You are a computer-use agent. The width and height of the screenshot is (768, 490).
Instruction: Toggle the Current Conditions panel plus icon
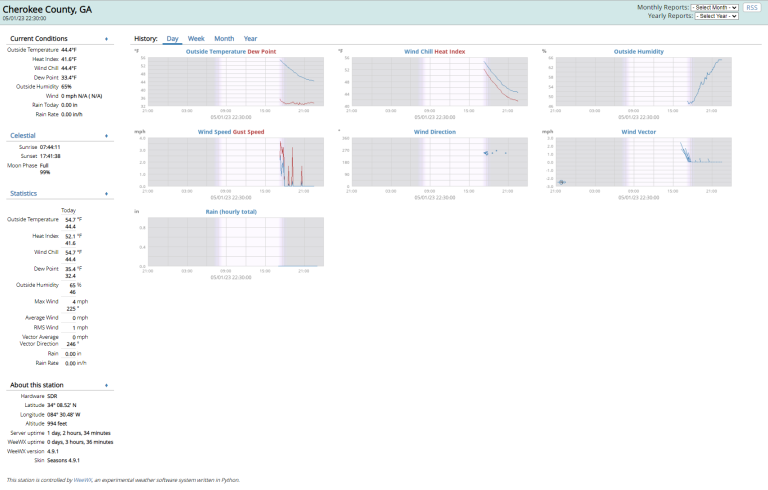click(106, 39)
